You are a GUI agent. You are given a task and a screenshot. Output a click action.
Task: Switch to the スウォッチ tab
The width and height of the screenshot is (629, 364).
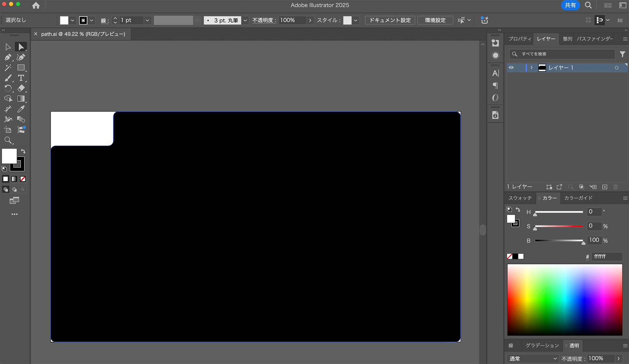(520, 198)
